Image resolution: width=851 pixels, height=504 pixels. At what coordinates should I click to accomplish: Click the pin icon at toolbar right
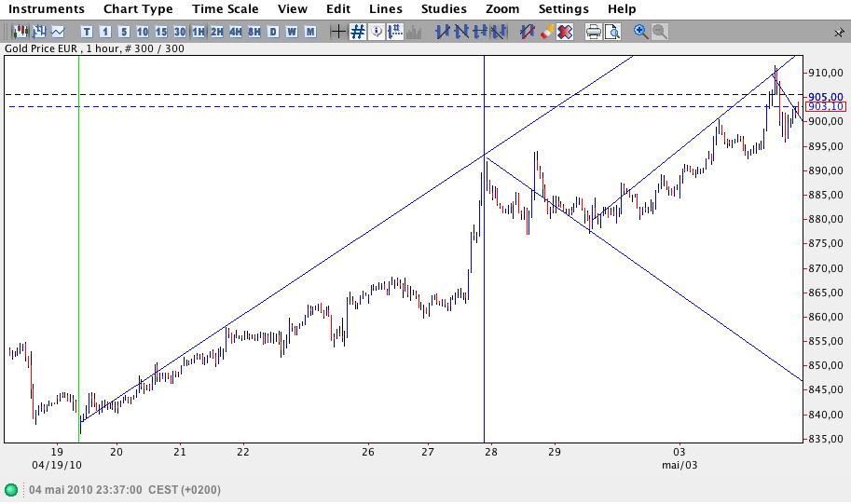(838, 33)
